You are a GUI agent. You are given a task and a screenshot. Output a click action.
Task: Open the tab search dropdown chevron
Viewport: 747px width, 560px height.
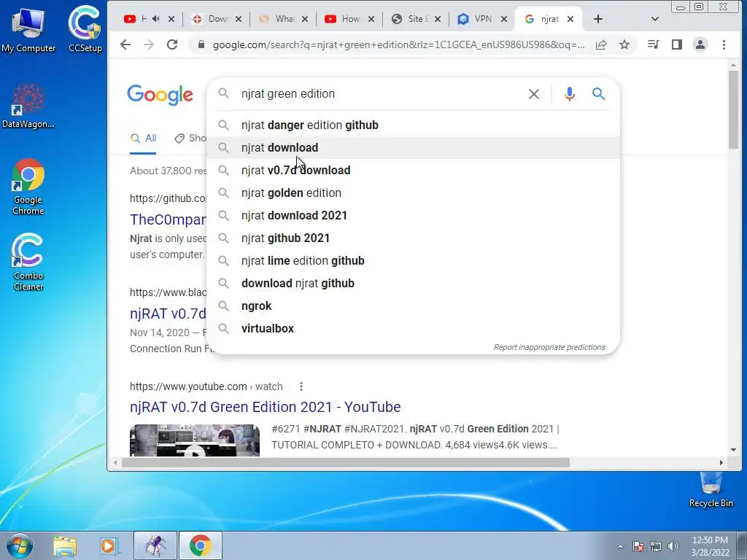[x=654, y=19]
